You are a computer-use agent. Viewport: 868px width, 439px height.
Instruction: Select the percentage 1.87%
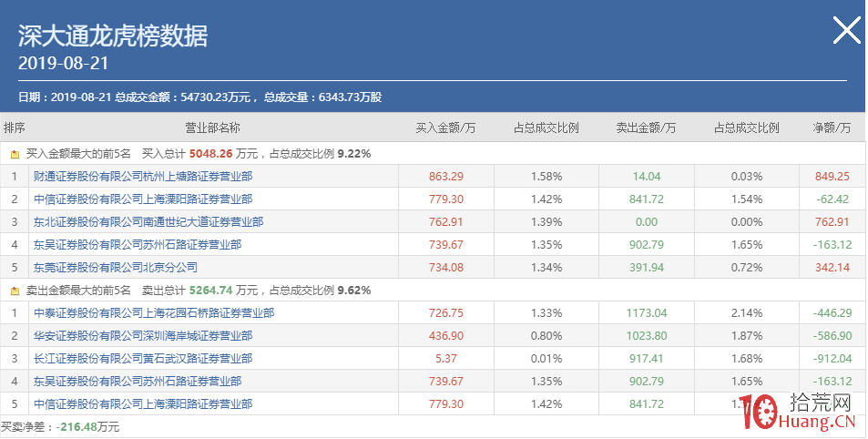point(747,336)
